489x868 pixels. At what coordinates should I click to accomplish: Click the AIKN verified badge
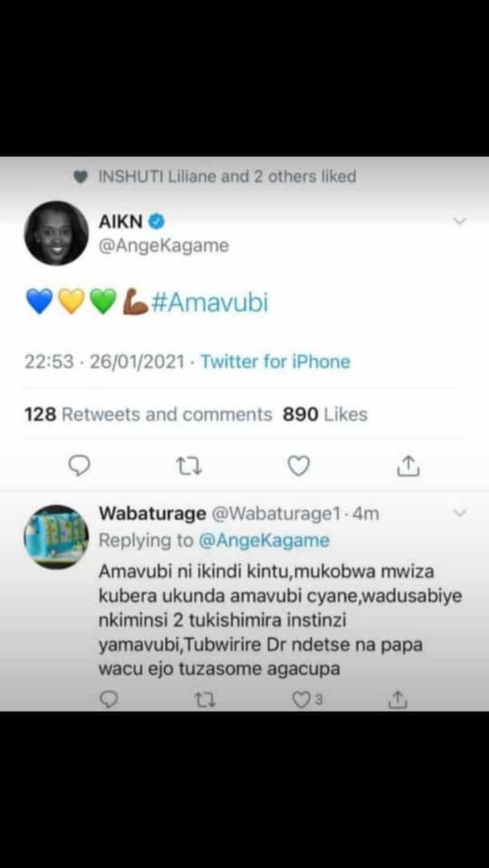[157, 222]
